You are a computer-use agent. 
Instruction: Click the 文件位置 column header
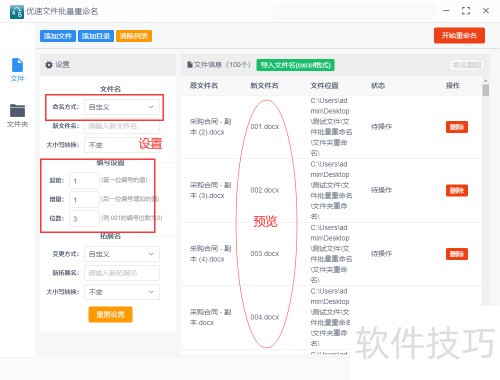pyautogui.click(x=324, y=86)
